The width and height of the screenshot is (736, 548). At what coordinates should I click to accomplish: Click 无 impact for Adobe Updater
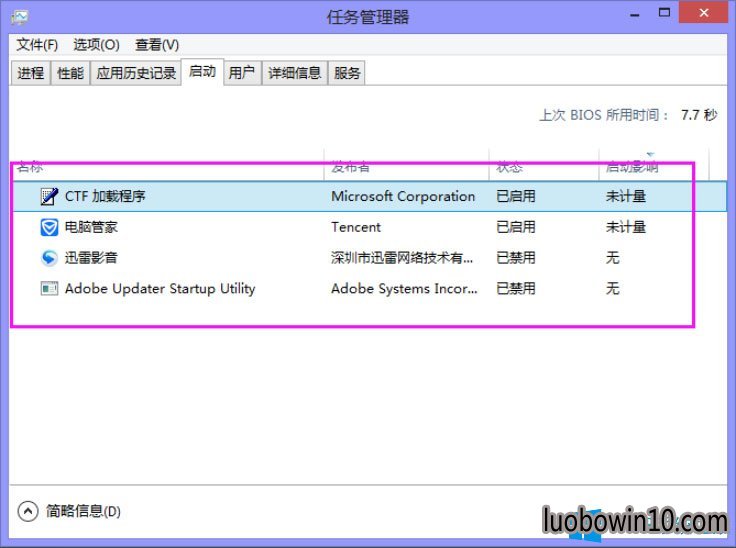[x=613, y=288]
